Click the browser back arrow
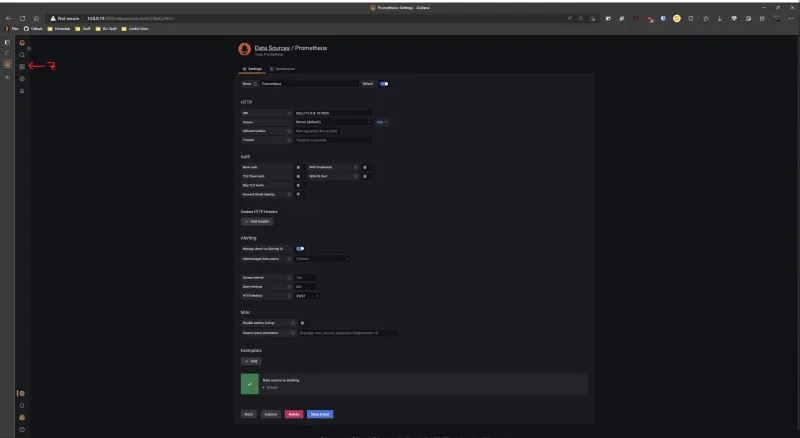This screenshot has width=800, height=438. 9,18
